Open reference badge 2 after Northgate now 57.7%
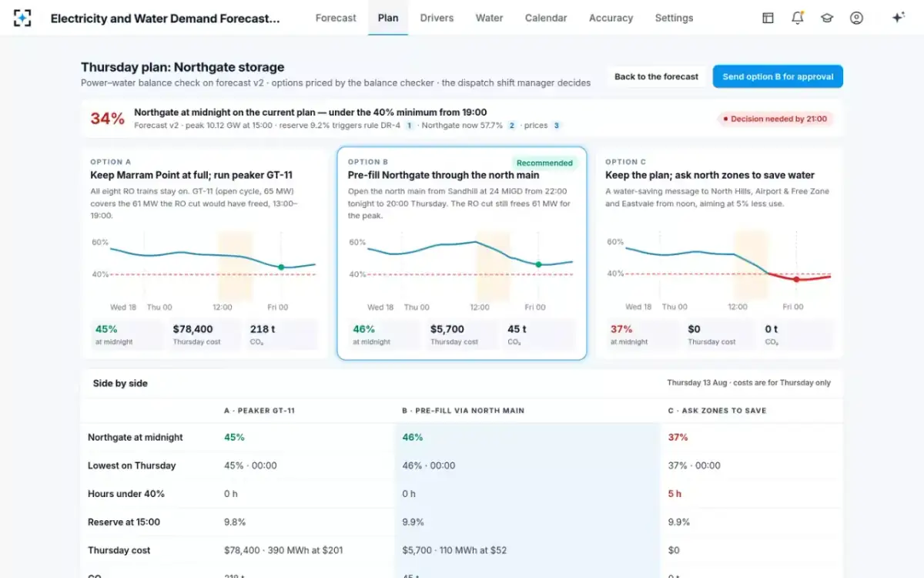 tap(511, 126)
